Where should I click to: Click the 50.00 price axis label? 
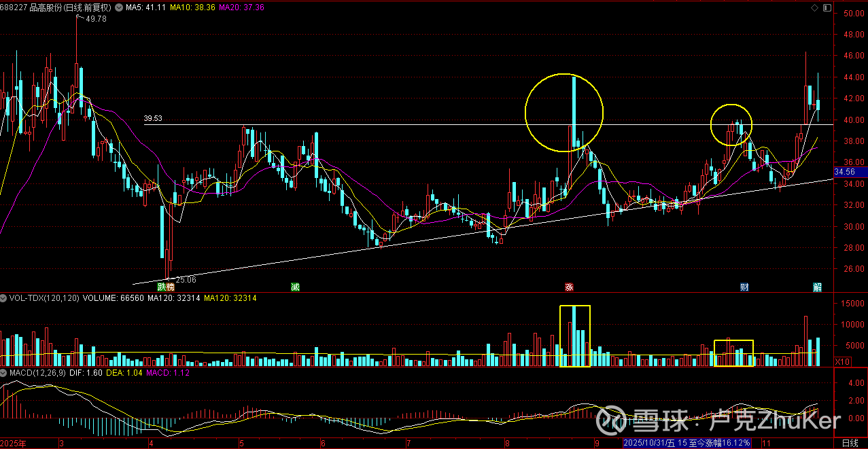tap(853, 14)
